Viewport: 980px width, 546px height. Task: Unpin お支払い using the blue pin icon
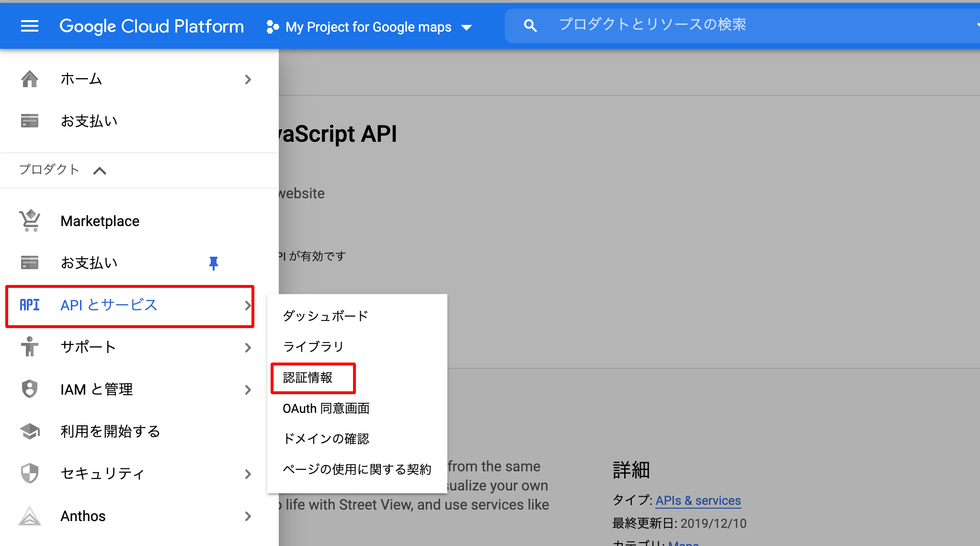click(214, 263)
